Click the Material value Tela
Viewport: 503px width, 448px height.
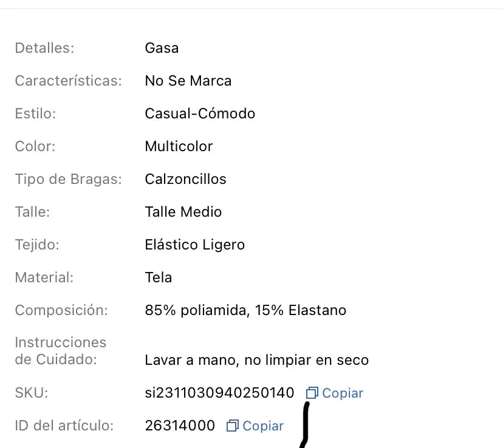(158, 277)
